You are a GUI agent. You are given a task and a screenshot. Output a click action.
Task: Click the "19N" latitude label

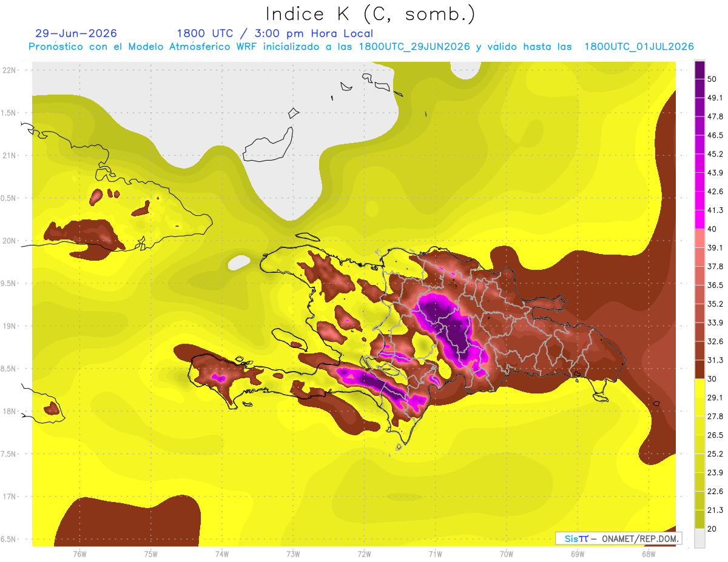click(9, 326)
